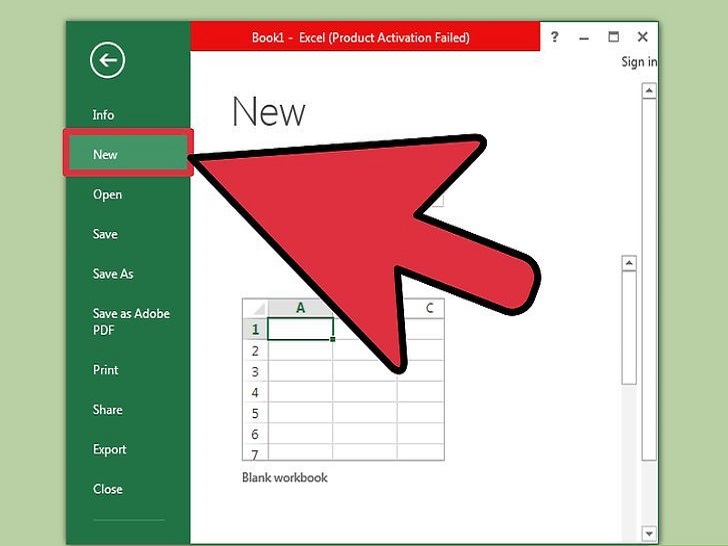Click the outer scrollbar down arrow

(649, 534)
